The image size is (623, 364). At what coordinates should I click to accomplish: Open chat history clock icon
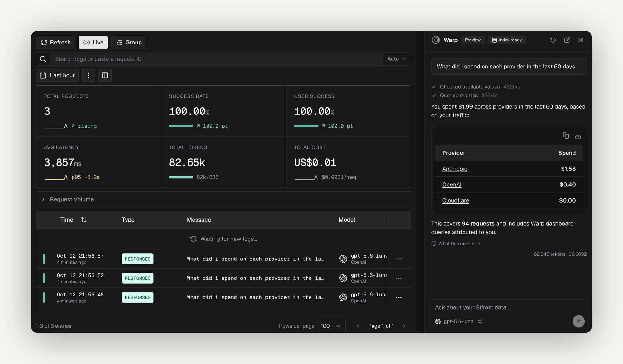pos(553,40)
